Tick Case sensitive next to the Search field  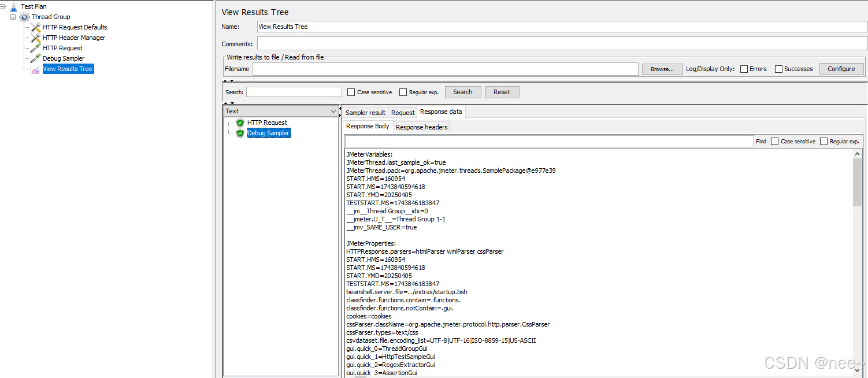tap(351, 92)
